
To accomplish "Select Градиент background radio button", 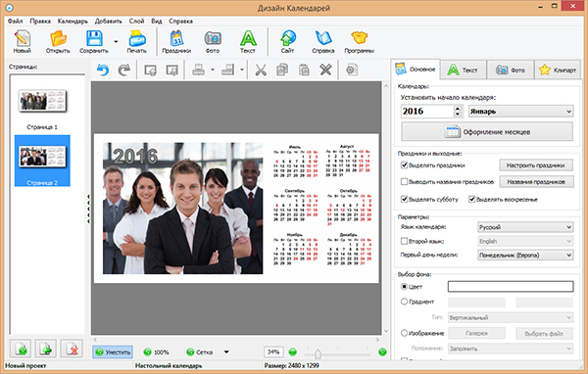I will (x=404, y=302).
